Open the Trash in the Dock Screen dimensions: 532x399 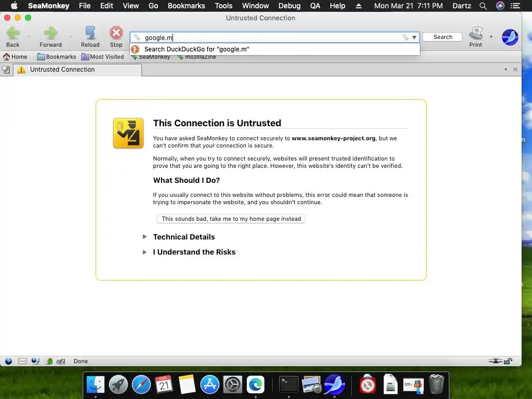click(x=436, y=384)
